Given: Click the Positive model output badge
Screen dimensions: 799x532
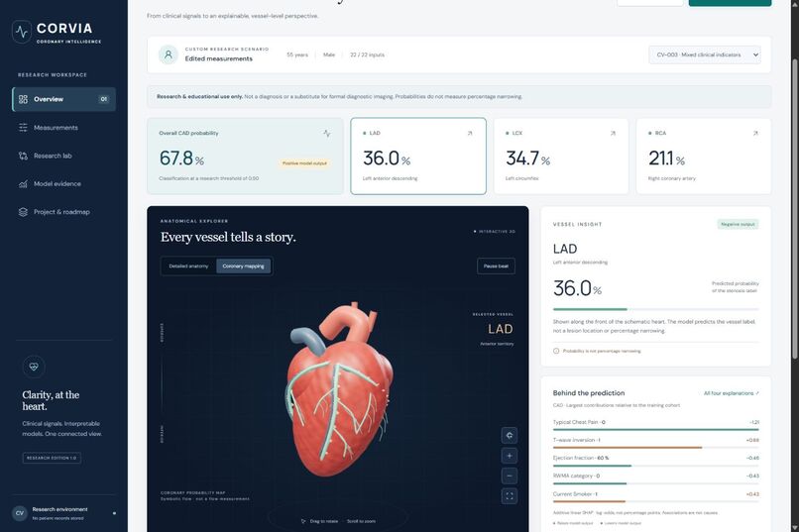Looking at the screenshot, I should pyautogui.click(x=304, y=162).
